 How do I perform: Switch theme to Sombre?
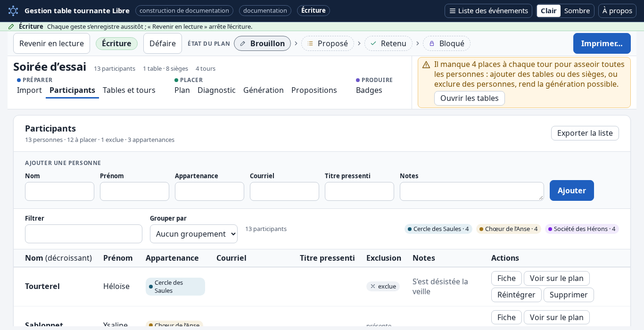(x=577, y=11)
